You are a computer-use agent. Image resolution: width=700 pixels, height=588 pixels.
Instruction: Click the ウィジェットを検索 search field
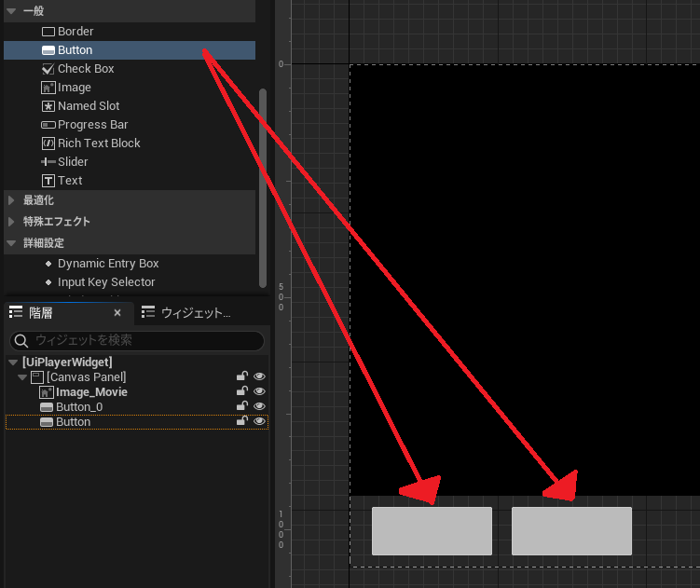pos(137,341)
